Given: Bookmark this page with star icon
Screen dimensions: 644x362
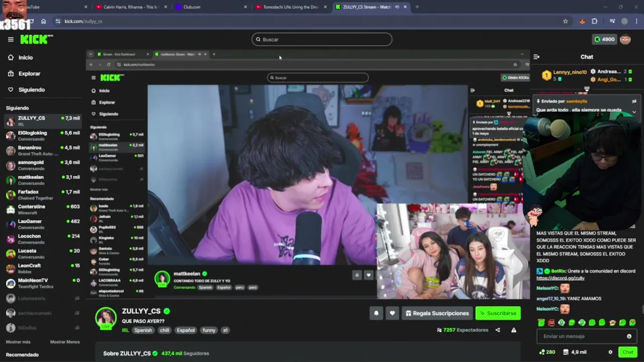Looking at the screenshot, I should (566, 21).
